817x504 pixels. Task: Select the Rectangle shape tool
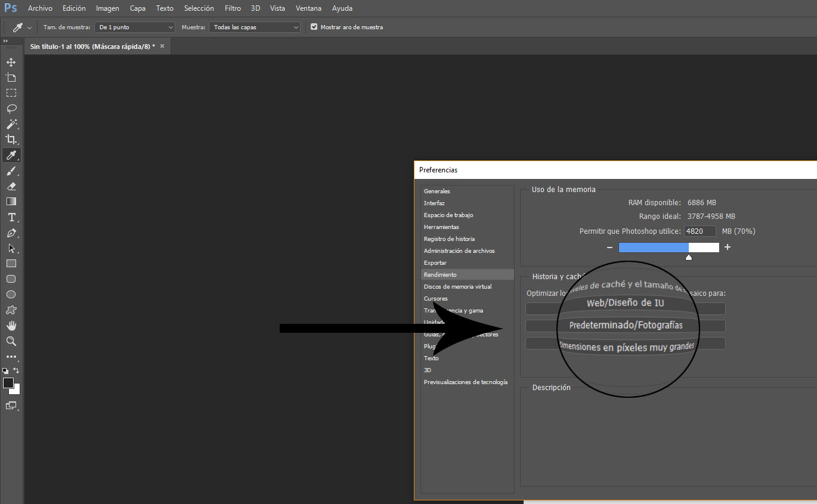(x=11, y=264)
